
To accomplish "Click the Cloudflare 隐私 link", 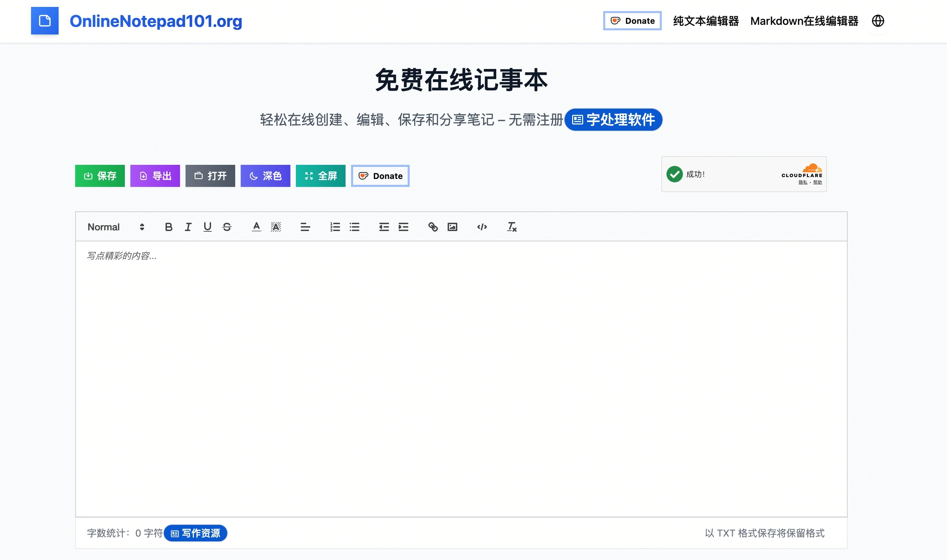I will pyautogui.click(x=803, y=182).
